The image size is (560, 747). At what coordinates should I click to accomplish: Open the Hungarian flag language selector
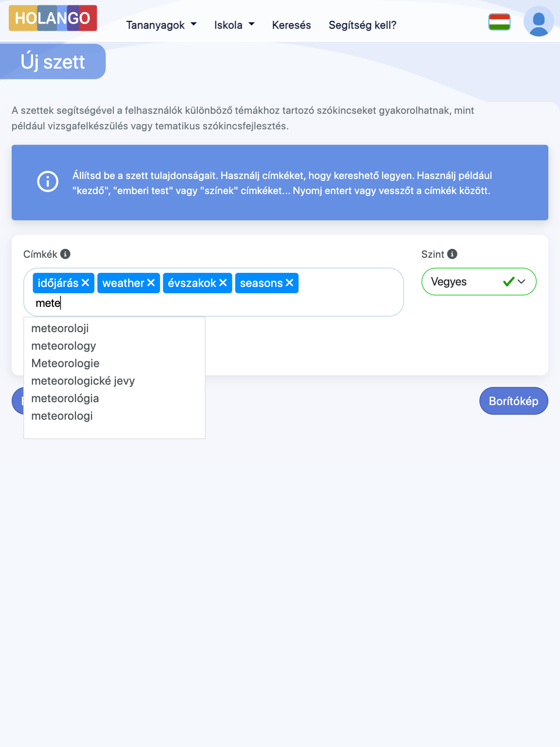pyautogui.click(x=499, y=22)
